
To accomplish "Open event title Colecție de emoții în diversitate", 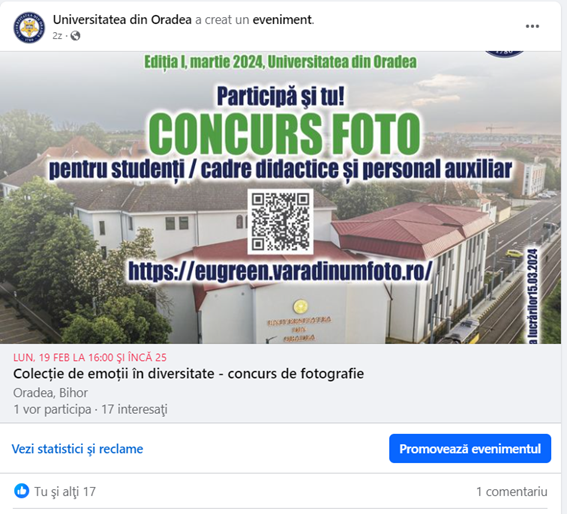I will pyautogui.click(x=188, y=374).
